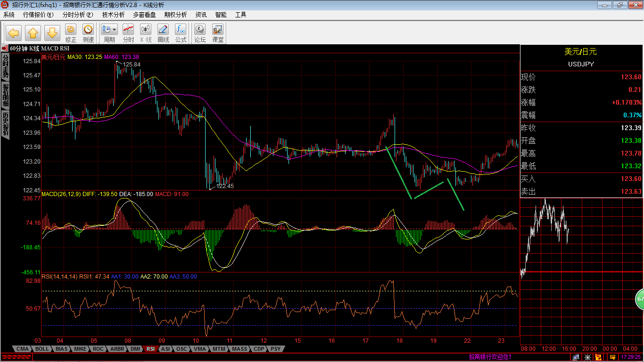
Task: Click the left arrow back button
Action: [14, 33]
